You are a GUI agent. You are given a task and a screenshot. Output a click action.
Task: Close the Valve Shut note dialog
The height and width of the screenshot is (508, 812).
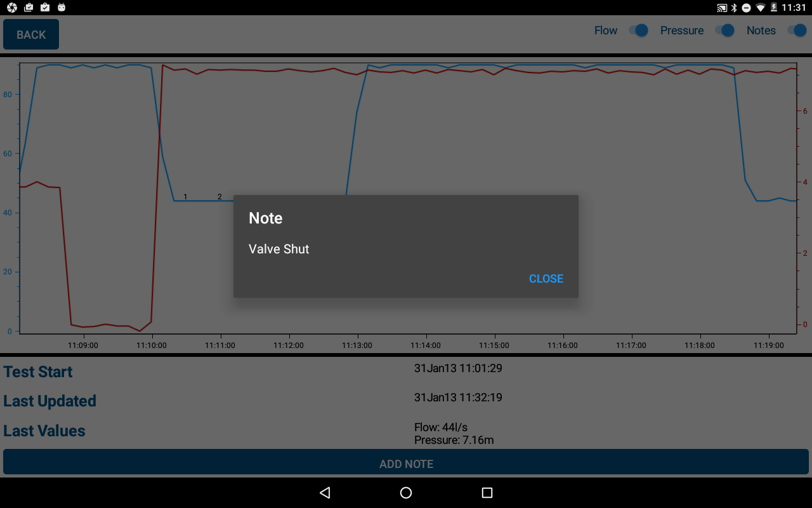point(546,279)
